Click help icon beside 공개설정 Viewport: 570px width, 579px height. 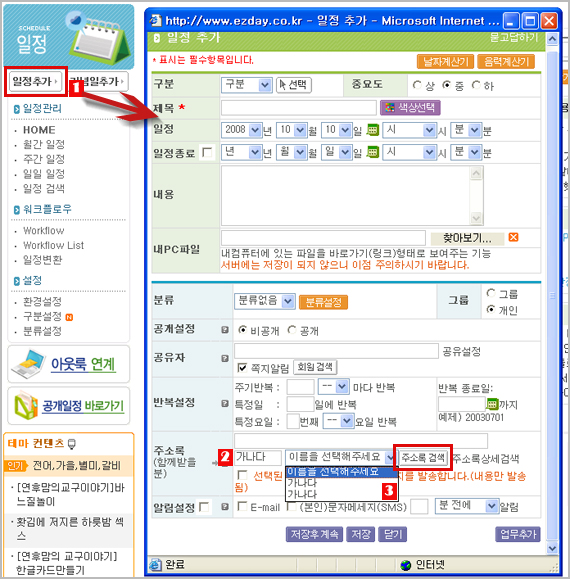[x=225, y=330]
